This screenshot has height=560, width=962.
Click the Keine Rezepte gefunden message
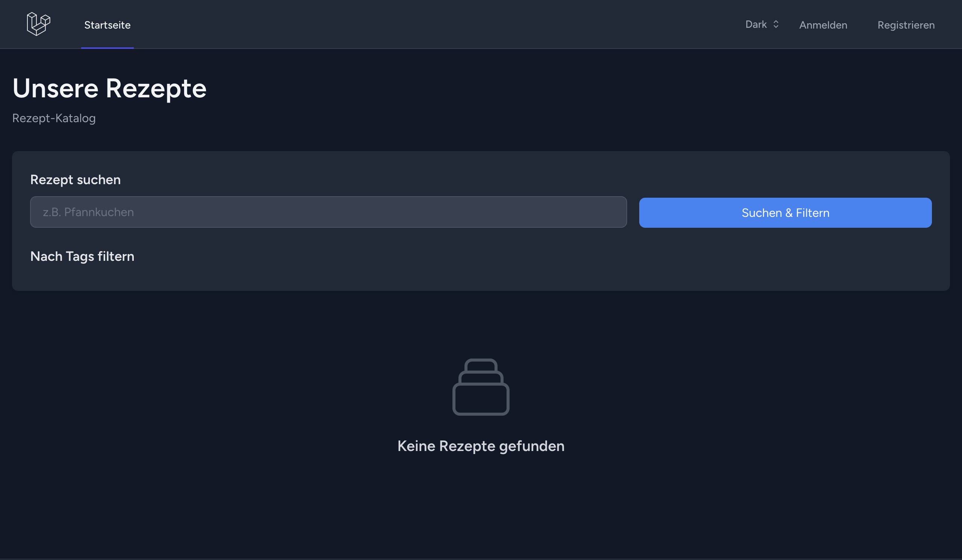[x=481, y=446]
